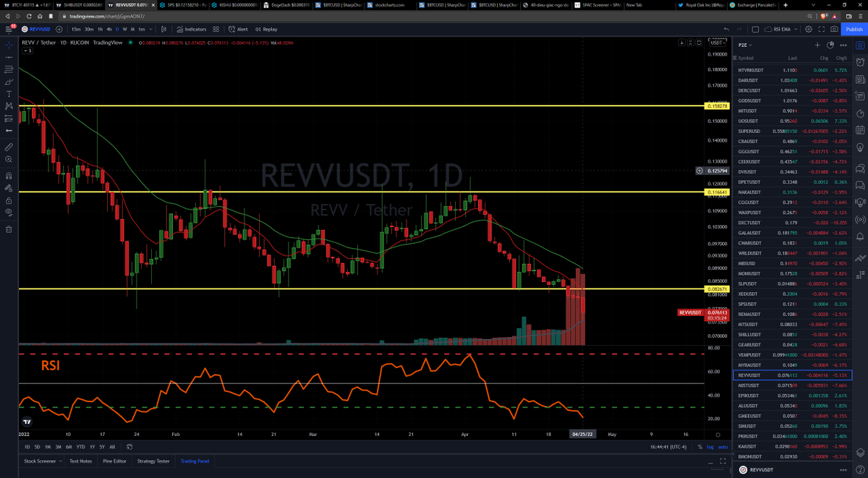
Task: Click the Publish button
Action: (x=854, y=29)
